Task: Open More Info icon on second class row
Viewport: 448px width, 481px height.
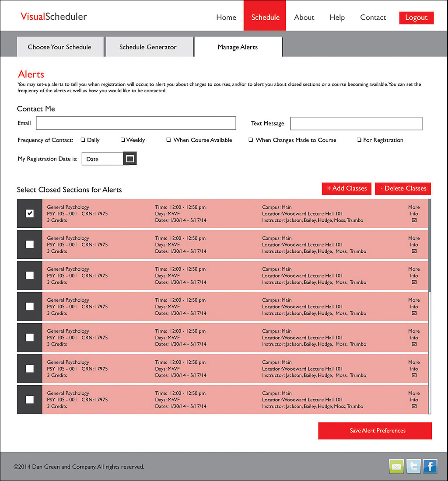Action: [x=414, y=251]
